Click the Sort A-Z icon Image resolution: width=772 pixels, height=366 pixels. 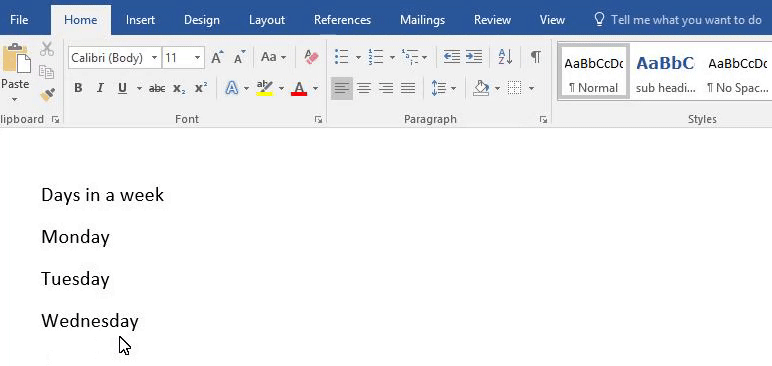(x=505, y=57)
